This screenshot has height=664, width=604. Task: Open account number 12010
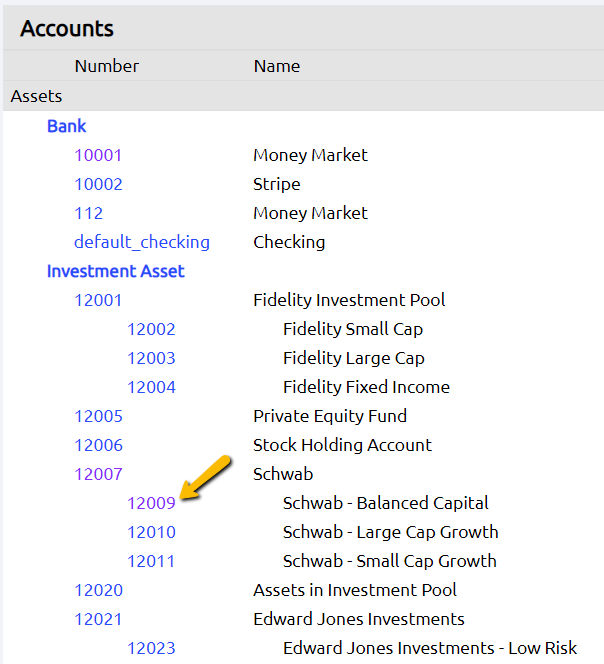point(151,532)
